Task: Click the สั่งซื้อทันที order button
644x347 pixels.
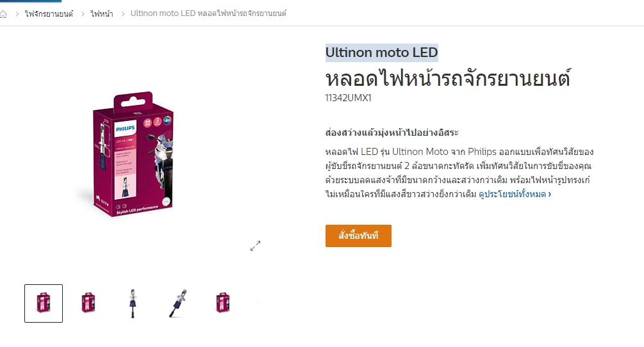Action: pyautogui.click(x=358, y=236)
